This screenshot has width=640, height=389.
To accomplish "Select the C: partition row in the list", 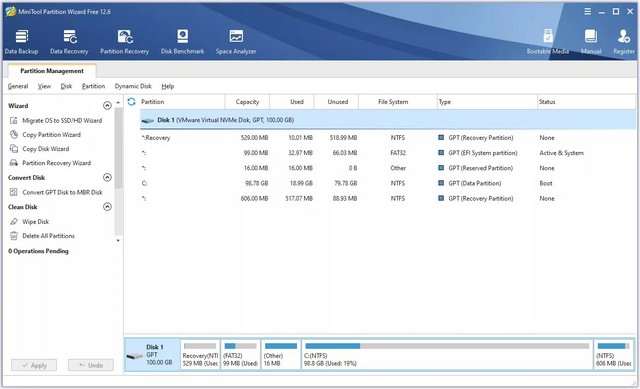I will coord(388,183).
